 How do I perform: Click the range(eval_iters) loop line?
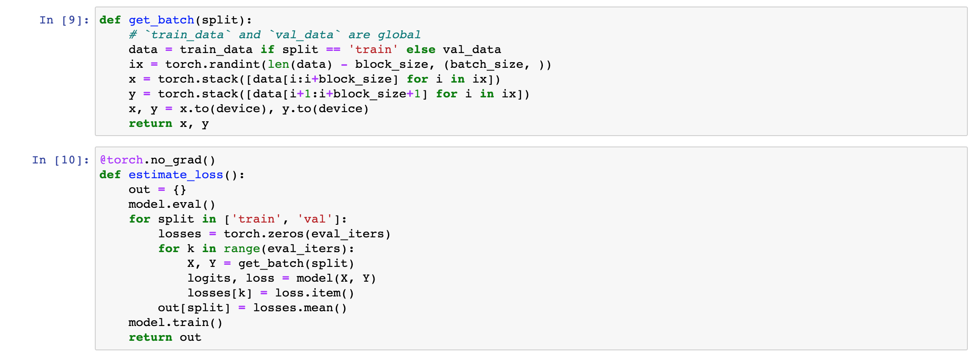256,249
